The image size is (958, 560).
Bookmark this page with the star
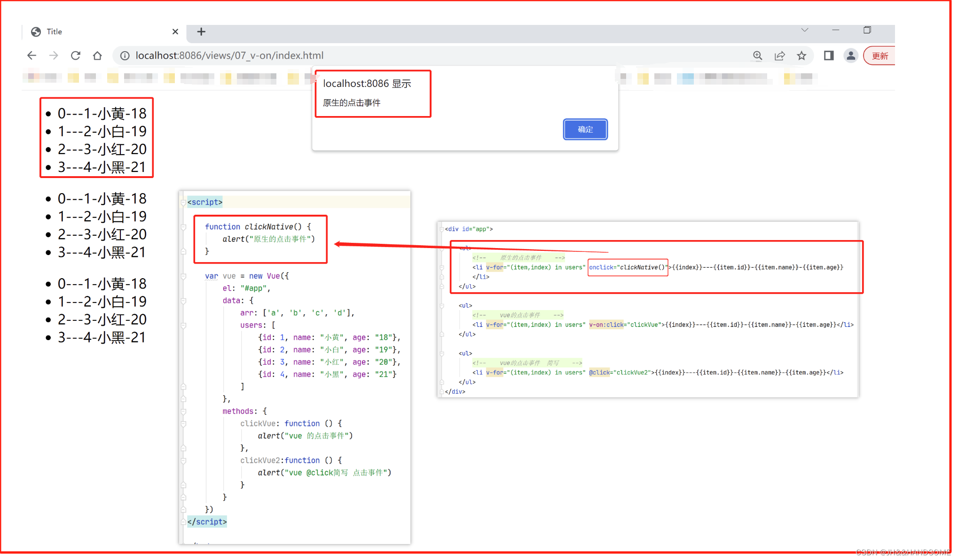click(x=801, y=55)
